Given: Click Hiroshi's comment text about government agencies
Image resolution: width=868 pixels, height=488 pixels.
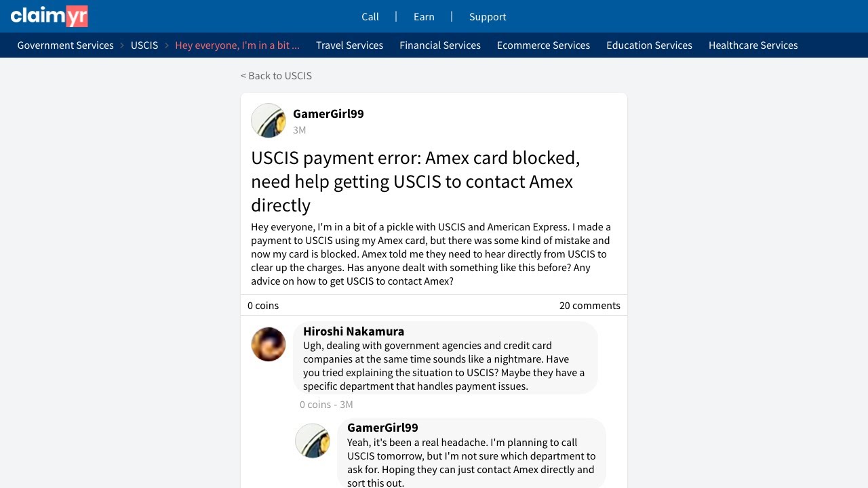Looking at the screenshot, I should [x=443, y=366].
